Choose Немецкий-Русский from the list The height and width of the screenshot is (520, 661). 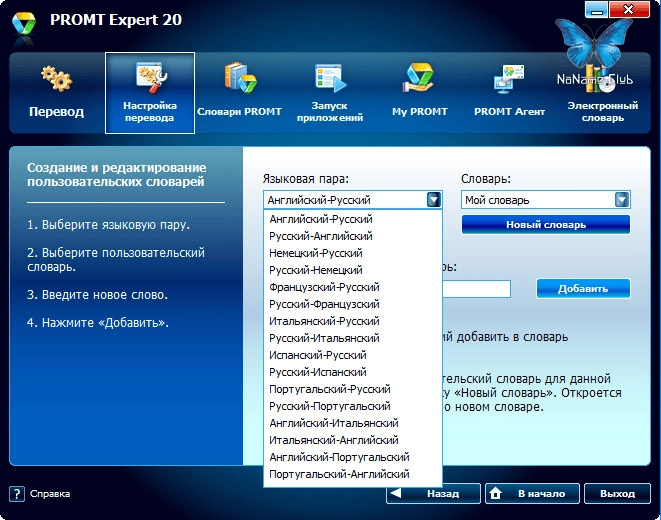[x=353, y=253]
